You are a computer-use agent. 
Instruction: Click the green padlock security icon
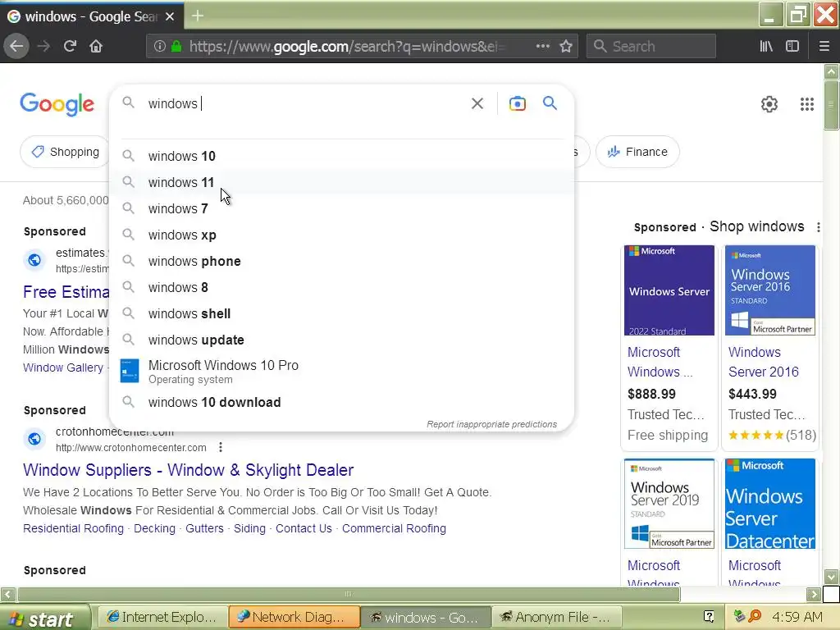(176, 46)
